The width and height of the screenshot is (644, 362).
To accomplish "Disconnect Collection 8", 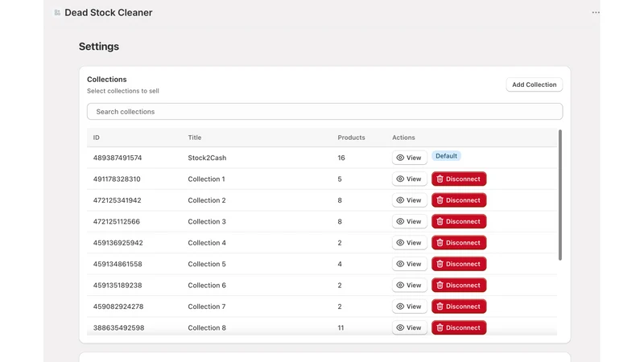I will (459, 327).
